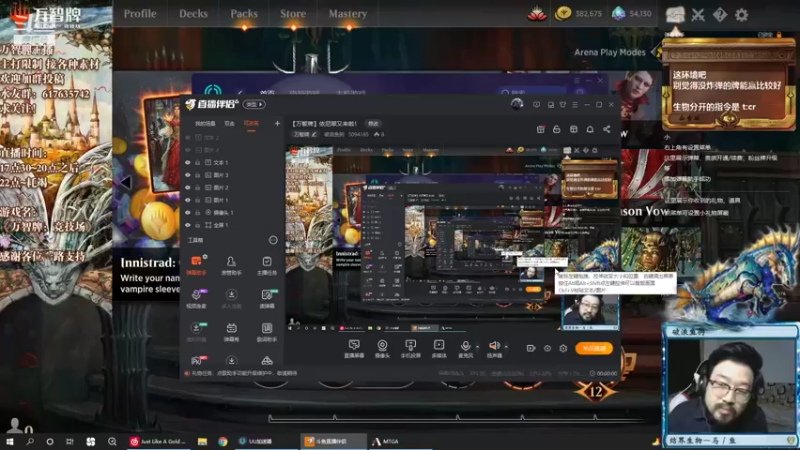The height and width of the screenshot is (450, 800).
Task: Open the type pill dropdown beside companion logo
Action: coord(254,104)
